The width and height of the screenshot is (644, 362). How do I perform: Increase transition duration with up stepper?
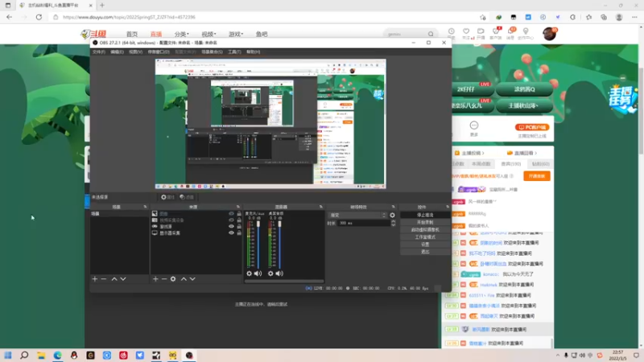[393, 222]
